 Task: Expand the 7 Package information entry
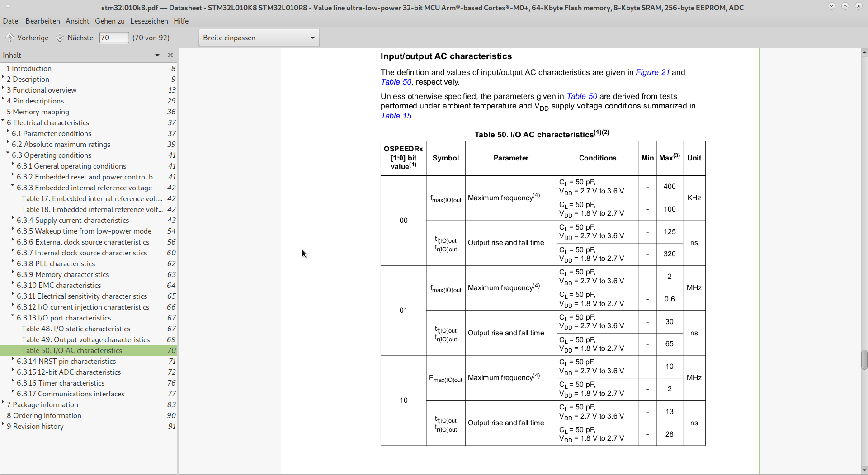point(3,403)
